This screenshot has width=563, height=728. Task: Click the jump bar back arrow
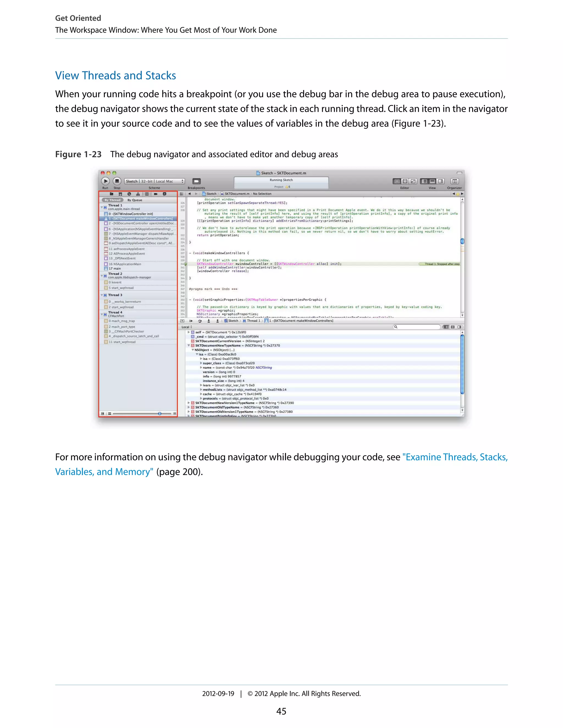pos(189,194)
